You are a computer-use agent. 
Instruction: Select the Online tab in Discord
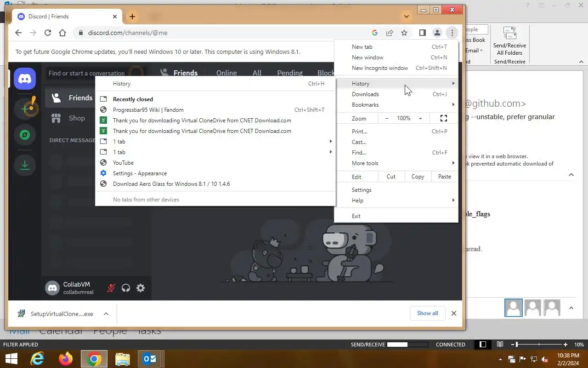click(x=226, y=73)
